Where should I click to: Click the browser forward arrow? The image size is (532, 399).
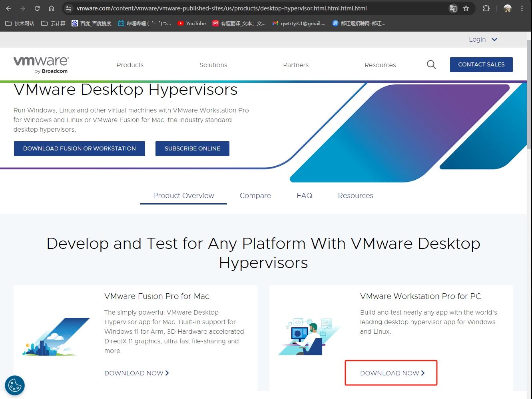point(23,8)
